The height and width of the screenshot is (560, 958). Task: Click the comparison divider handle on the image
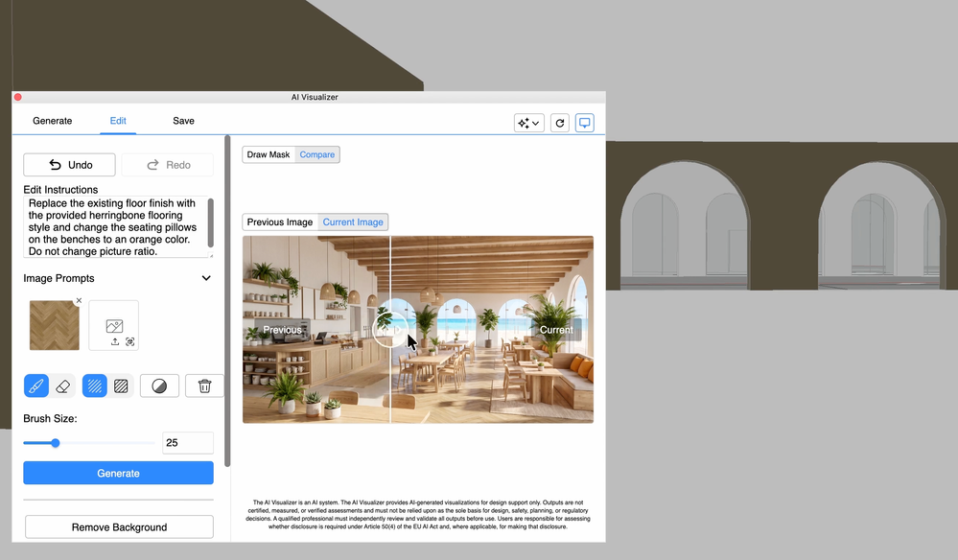390,330
